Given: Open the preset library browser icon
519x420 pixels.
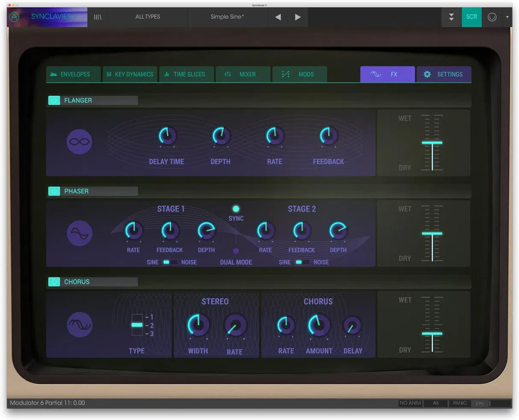Looking at the screenshot, I should [x=97, y=17].
